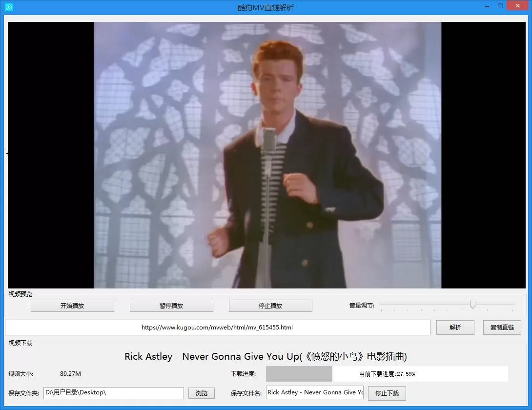Viewport: 532px width, 410px height.
Task: Focus the 保存文件夹 save folder path field
Action: tap(113, 392)
